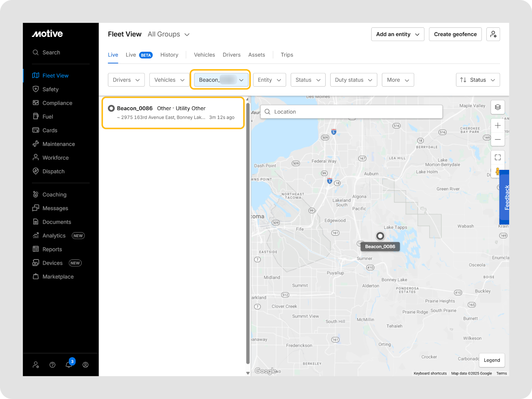Expand the Drivers filter dropdown
532x399 pixels.
click(x=126, y=80)
